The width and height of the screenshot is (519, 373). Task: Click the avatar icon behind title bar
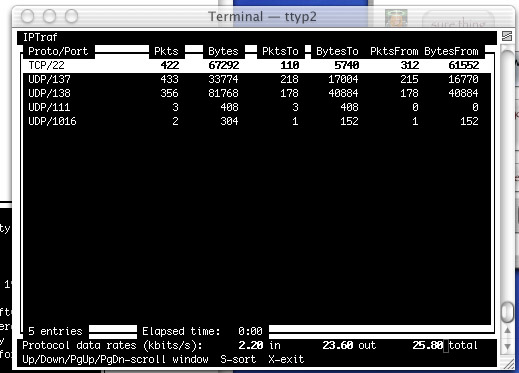pyautogui.click(x=396, y=18)
